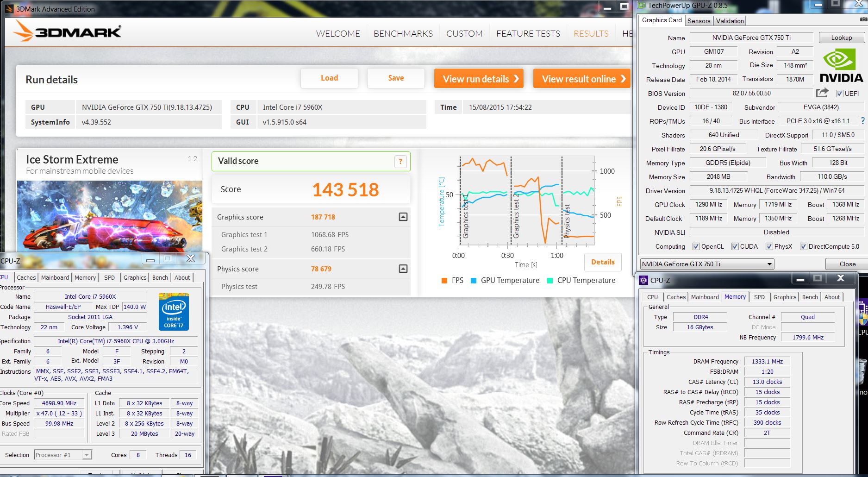Screen dimensions: 868x477
Task: Click the NVIDIA logo in GPU-Z
Action: tap(841, 67)
